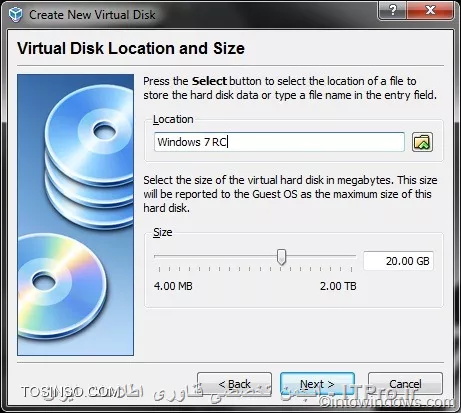This screenshot has width=461, height=413.
Task: Click the Virtual Disk Location and Size heading
Action: pyautogui.click(x=131, y=48)
